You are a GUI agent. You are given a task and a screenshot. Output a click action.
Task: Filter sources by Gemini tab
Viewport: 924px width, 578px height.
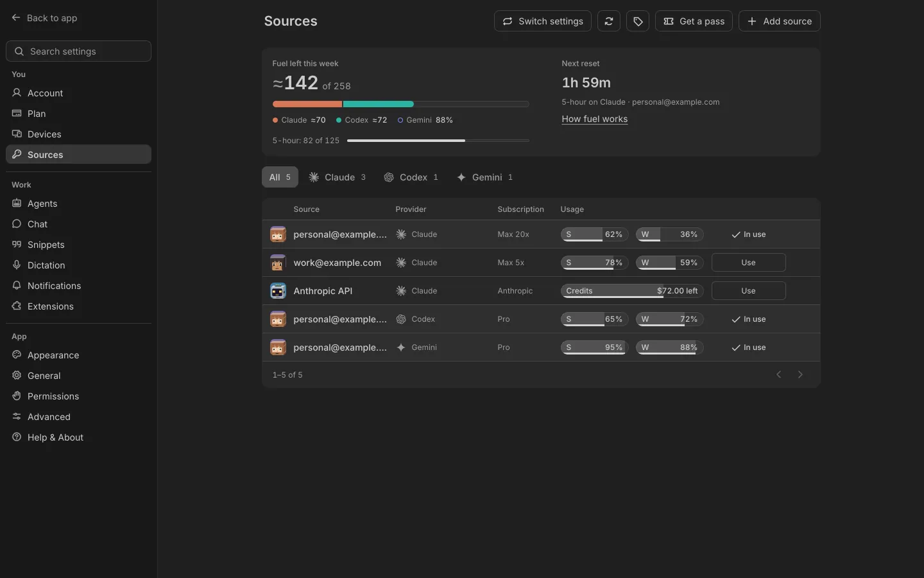click(x=484, y=177)
